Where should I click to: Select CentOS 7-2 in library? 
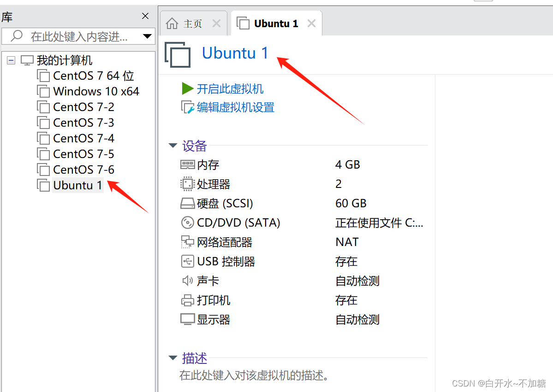point(83,107)
